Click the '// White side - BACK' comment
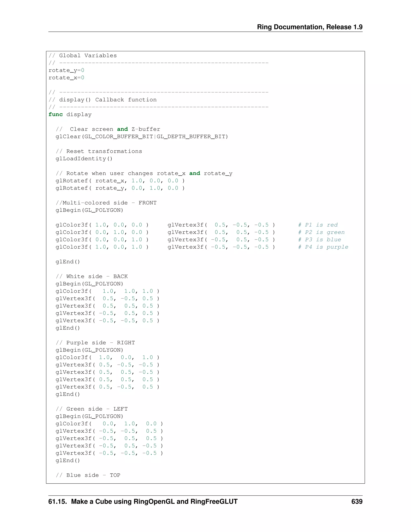This screenshot has width=411, height=532. point(92,276)
